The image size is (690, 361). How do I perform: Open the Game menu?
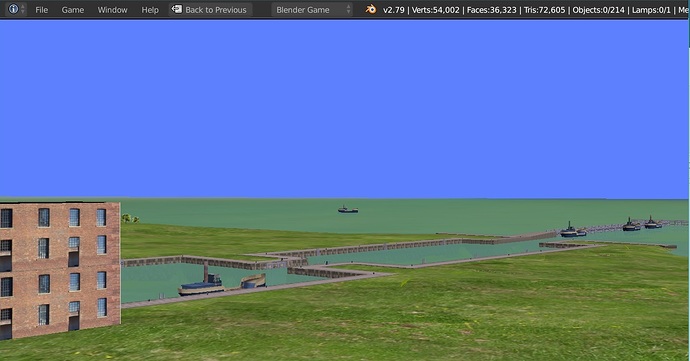click(73, 10)
